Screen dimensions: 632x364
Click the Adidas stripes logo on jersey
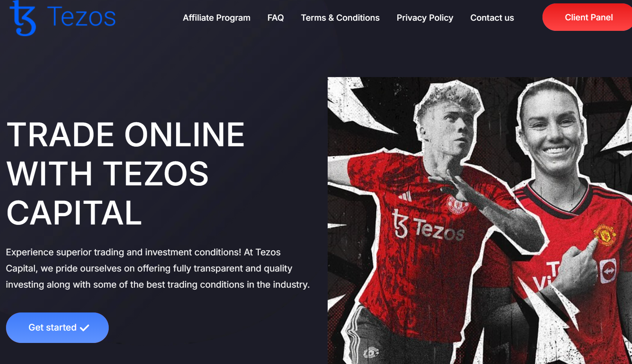(x=406, y=196)
